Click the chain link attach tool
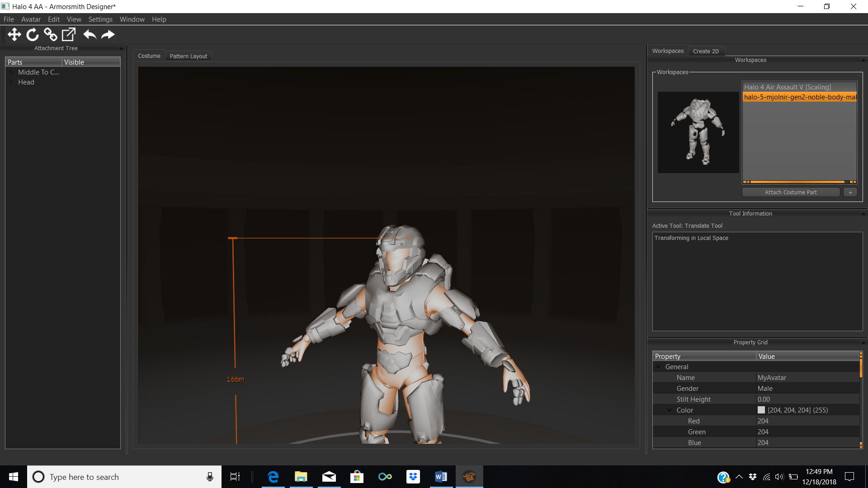This screenshot has width=868, height=488. point(50,34)
